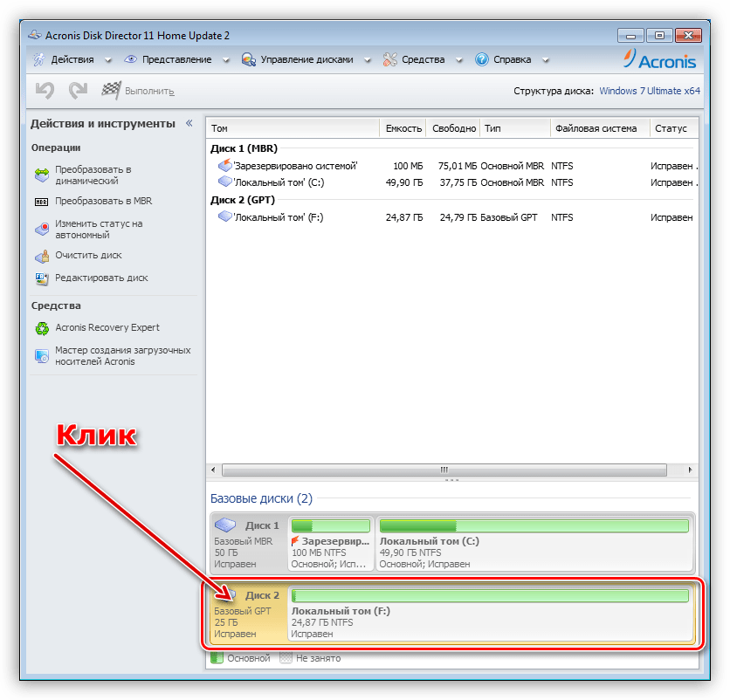Launch Мастер создания загрузочных носителей Acronis
Screen dimensions: 730x700
click(x=123, y=355)
